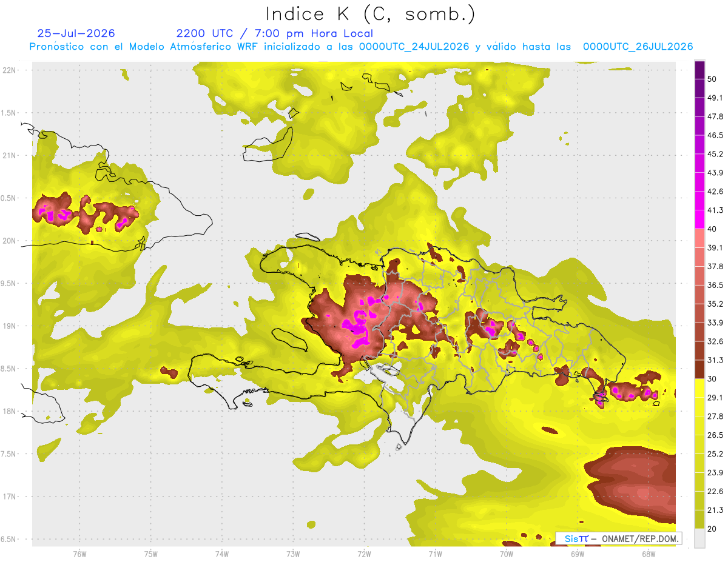Click the '71W' longitude label
This screenshot has width=728, height=562.
435,554
